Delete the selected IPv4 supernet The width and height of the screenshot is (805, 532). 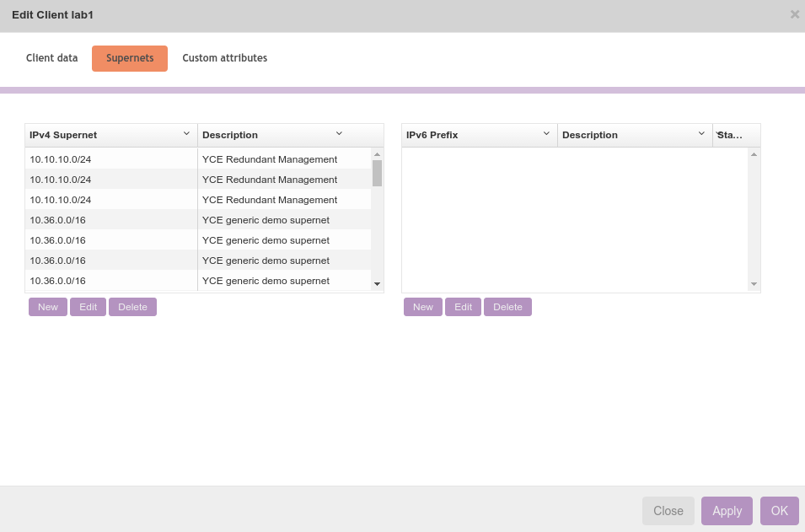pos(132,307)
